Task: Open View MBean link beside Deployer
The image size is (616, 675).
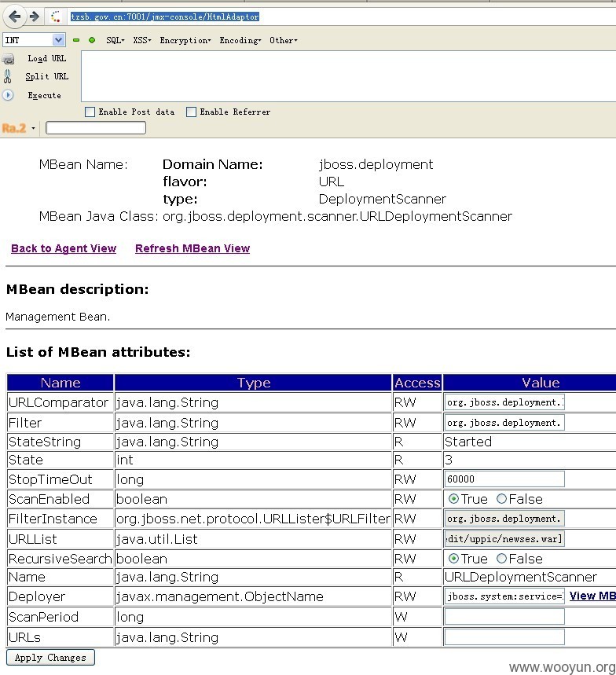Action: tap(592, 596)
